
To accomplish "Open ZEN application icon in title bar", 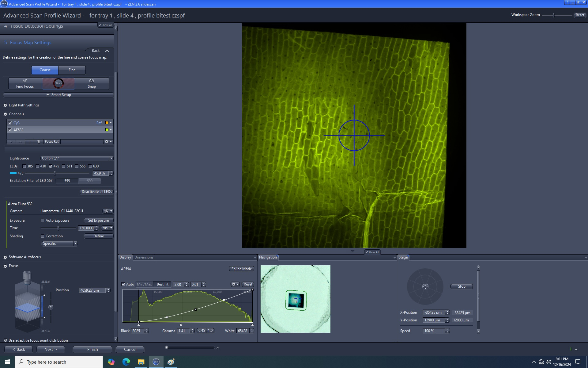I will pyautogui.click(x=4, y=4).
